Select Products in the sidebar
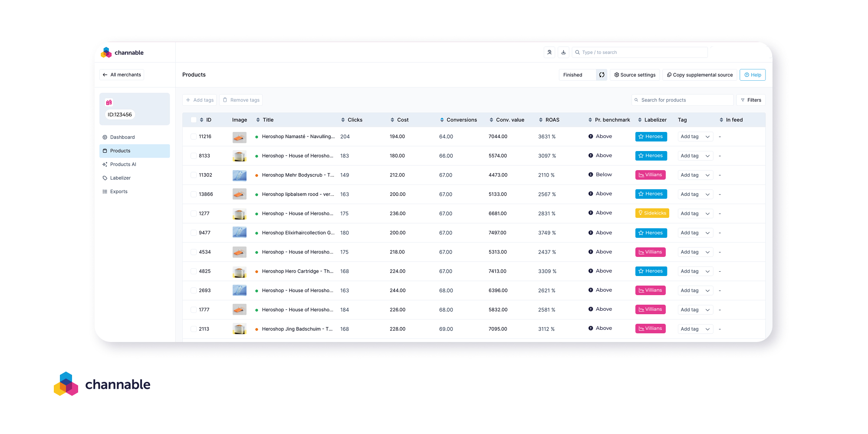This screenshot has height=434, width=868. click(x=135, y=151)
